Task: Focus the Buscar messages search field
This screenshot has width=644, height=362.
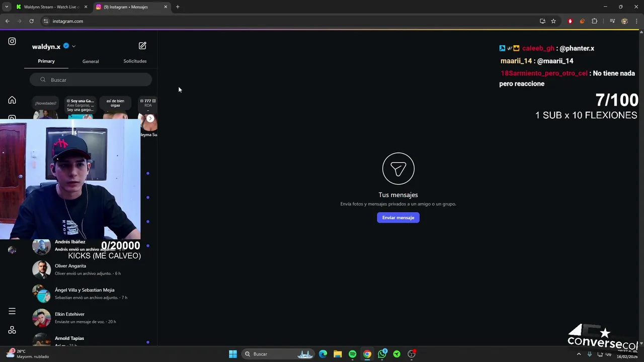Action: point(91,80)
